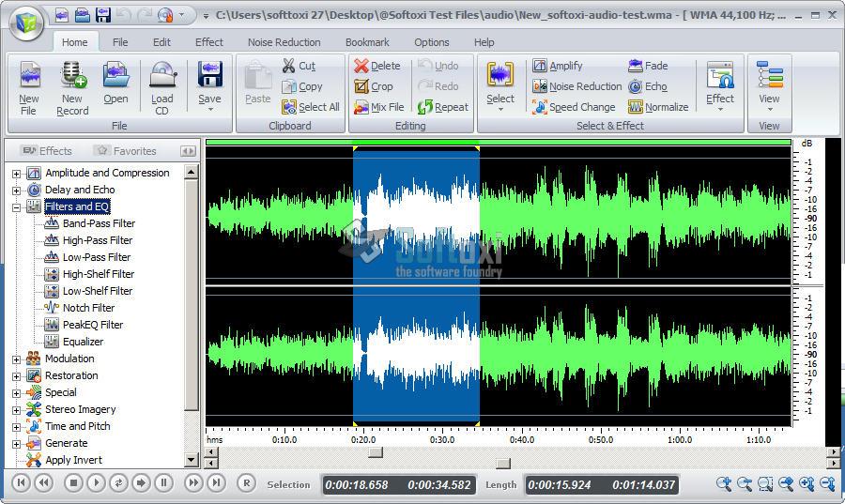The height and width of the screenshot is (504, 845).
Task: Apply the Fade effect
Action: [648, 66]
